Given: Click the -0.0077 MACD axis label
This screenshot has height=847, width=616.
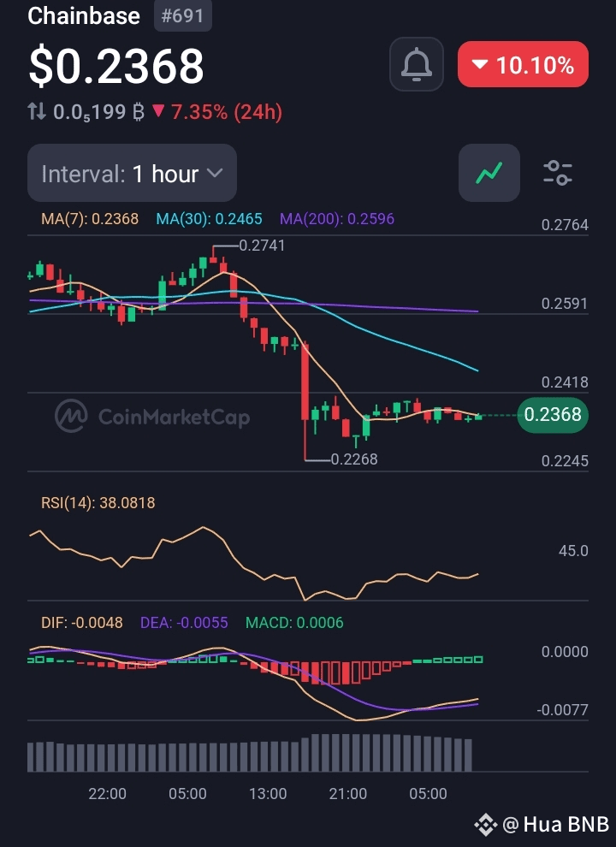Looking at the screenshot, I should click(562, 710).
